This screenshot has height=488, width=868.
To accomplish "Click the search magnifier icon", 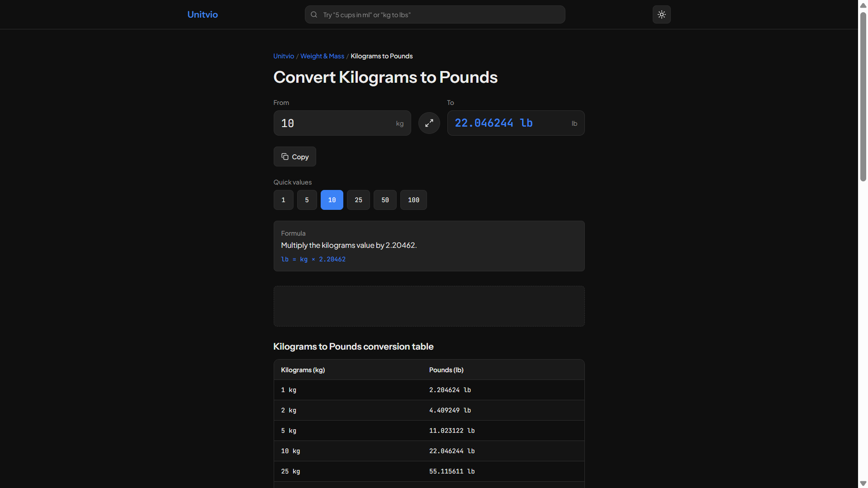I will [x=314, y=14].
